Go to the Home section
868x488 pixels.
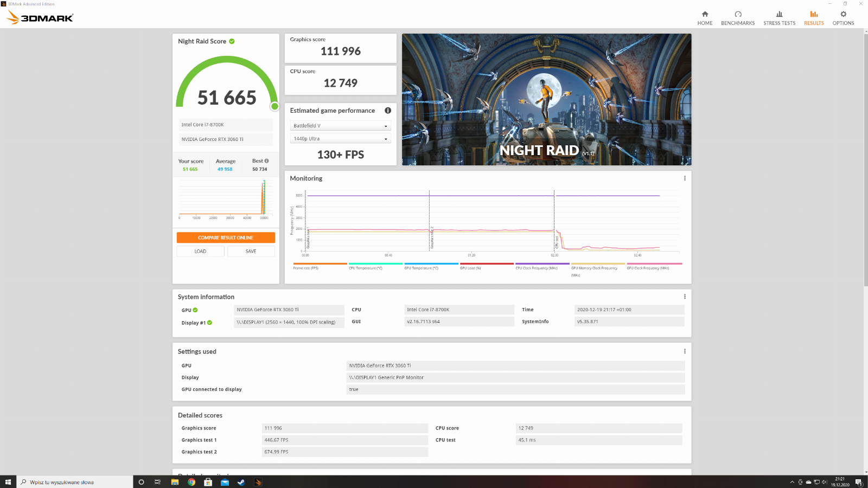[x=705, y=18]
